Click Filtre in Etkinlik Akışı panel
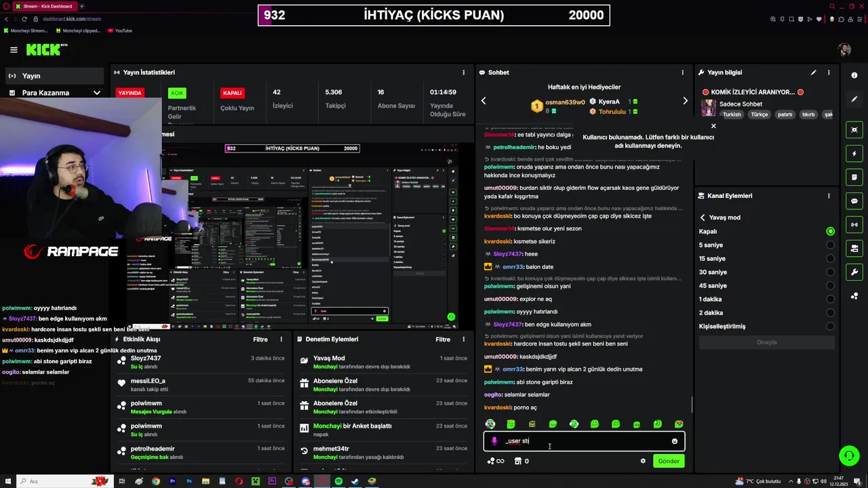The height and width of the screenshot is (488, 868). pyautogui.click(x=260, y=340)
